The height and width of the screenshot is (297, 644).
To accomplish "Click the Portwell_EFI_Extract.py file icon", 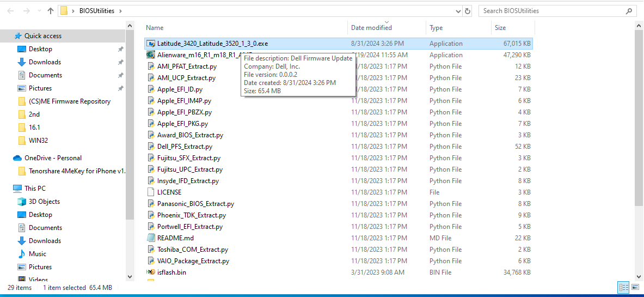I will 151,227.
